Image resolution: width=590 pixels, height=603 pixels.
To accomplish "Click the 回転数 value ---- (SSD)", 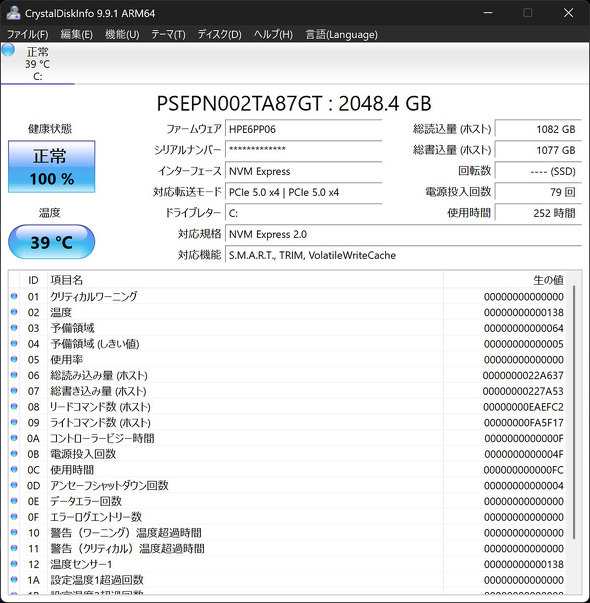I will [x=538, y=171].
